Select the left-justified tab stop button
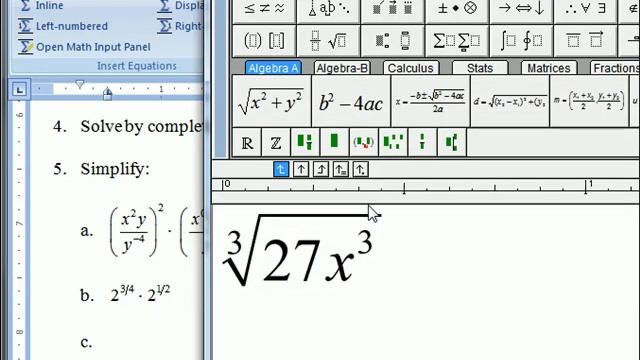 (x=281, y=169)
